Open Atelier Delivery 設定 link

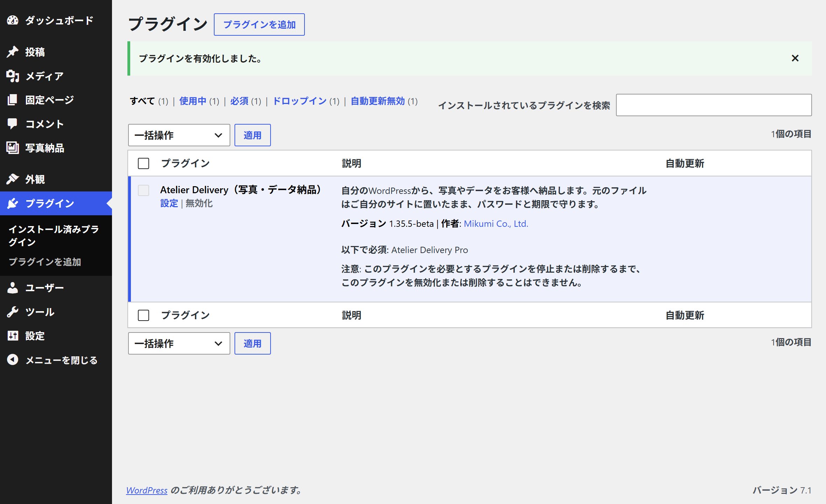pos(169,203)
